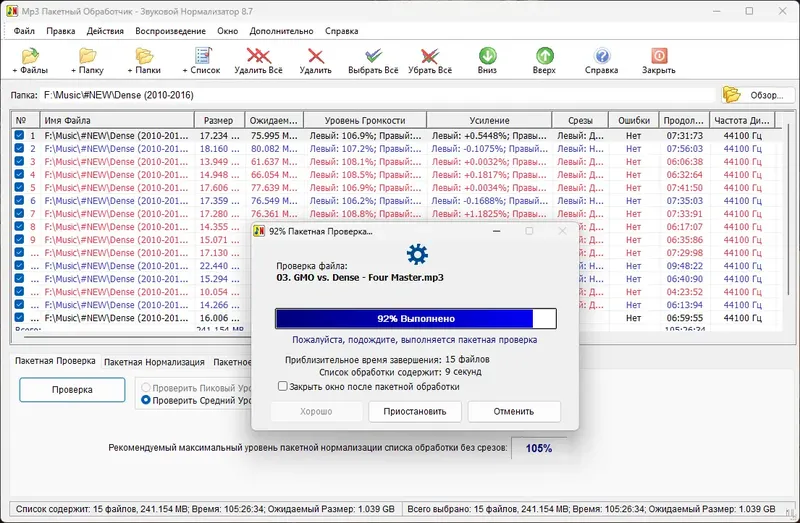The width and height of the screenshot is (800, 523).
Task: Click the '№' column header
Action: pos(26,120)
